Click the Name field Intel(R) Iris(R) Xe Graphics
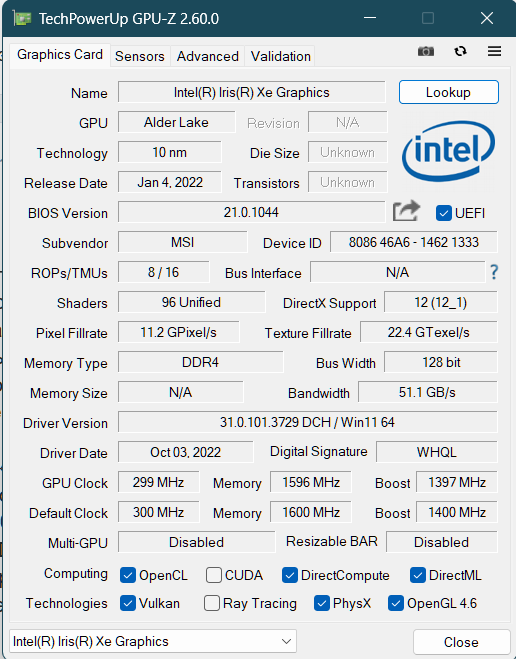 [x=252, y=92]
